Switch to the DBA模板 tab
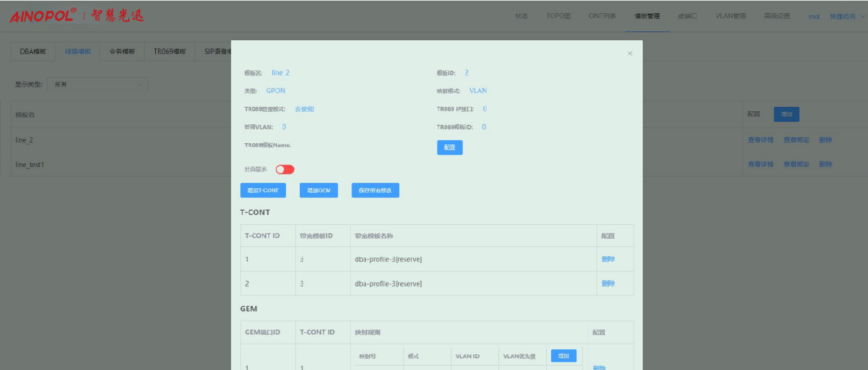Image resolution: width=868 pixels, height=370 pixels. 33,52
